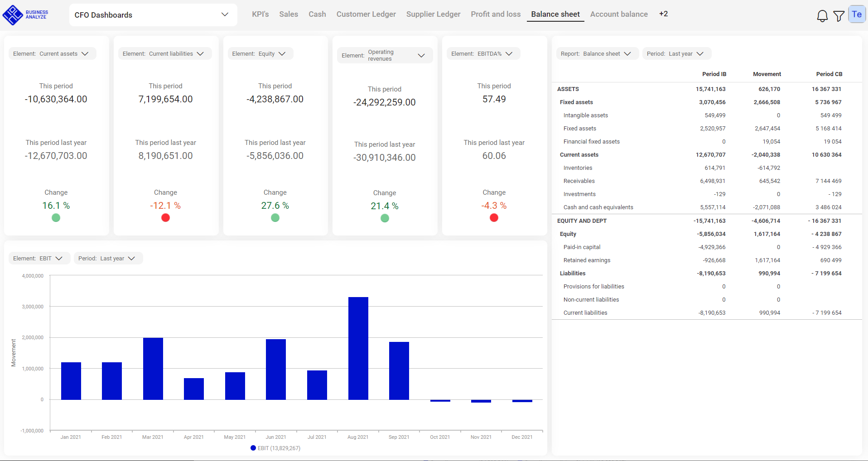Open the filter options funnel icon

point(839,15)
